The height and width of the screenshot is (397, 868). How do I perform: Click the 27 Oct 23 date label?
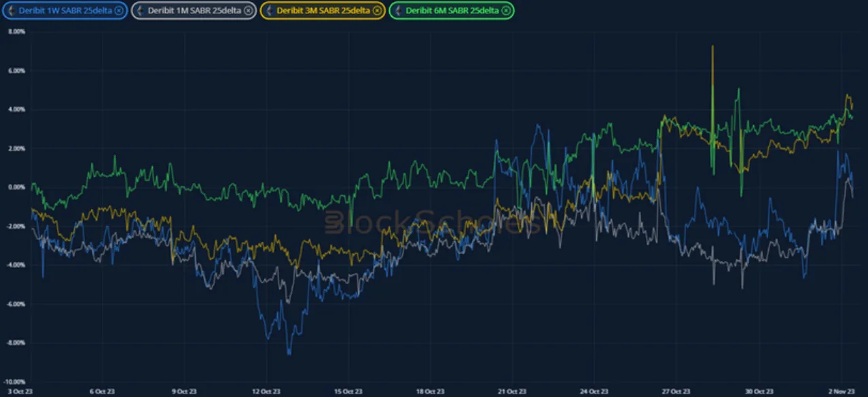tap(676, 392)
